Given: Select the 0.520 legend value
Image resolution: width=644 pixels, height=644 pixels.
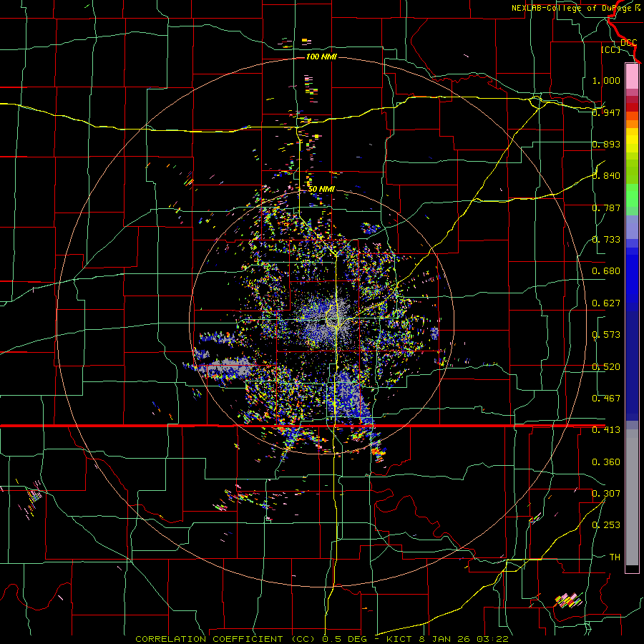Looking at the screenshot, I should pyautogui.click(x=606, y=367).
